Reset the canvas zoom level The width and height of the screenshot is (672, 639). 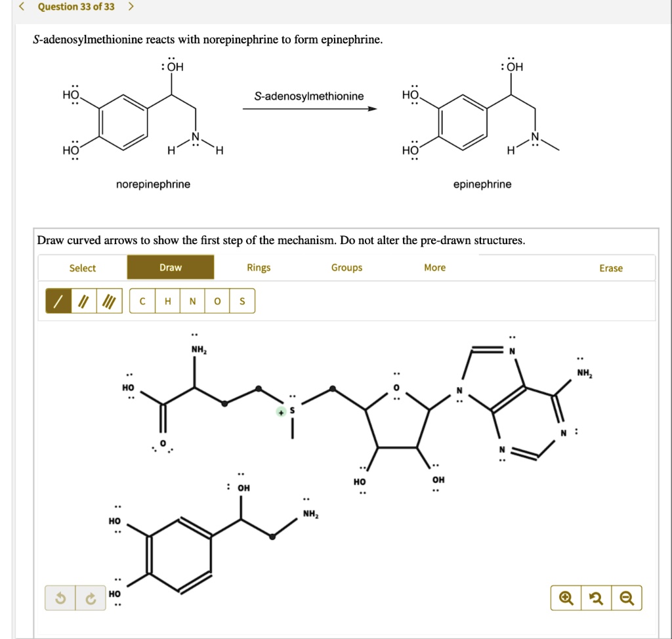click(597, 598)
